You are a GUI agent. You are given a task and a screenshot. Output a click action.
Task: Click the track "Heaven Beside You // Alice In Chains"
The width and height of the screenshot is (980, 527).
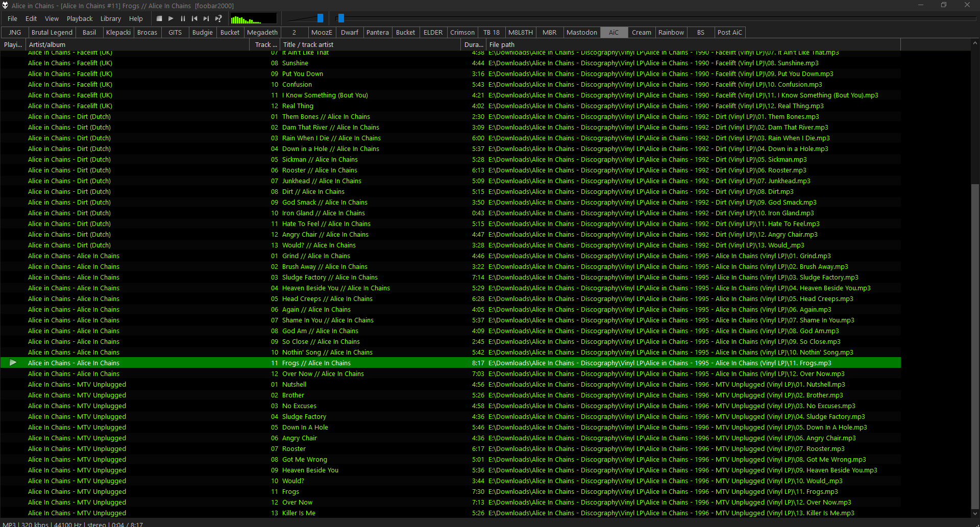point(451,288)
